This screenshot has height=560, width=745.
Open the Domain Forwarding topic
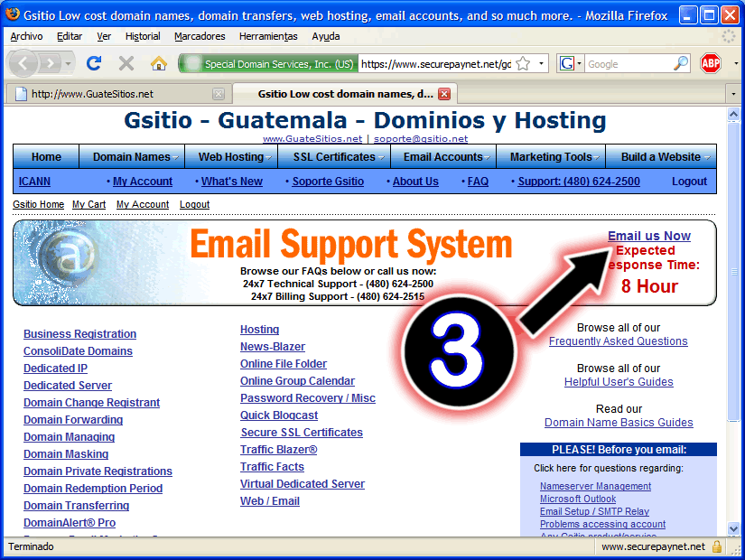point(73,420)
